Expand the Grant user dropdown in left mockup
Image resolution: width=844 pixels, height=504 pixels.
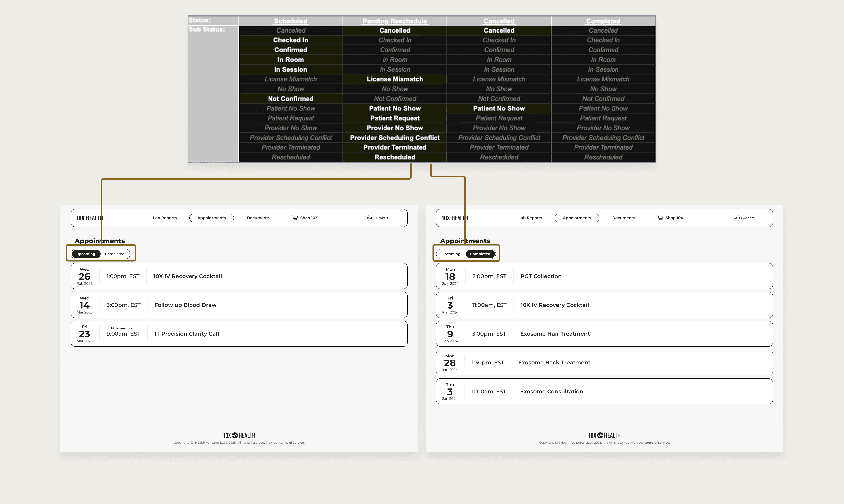point(382,218)
